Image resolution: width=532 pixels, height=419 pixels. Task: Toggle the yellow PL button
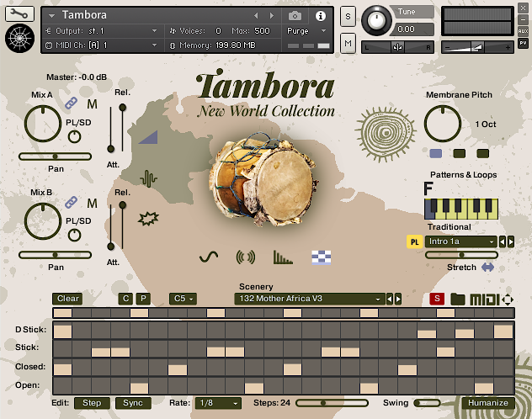414,242
